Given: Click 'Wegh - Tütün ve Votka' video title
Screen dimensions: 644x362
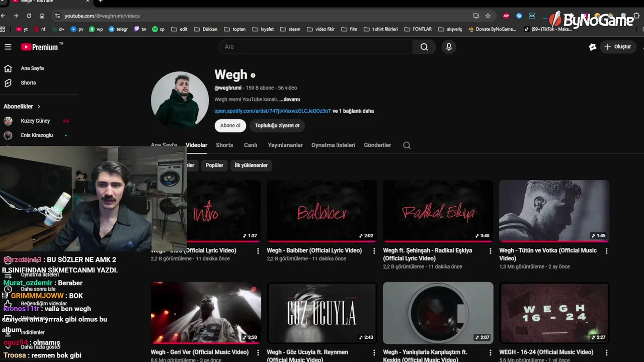Looking at the screenshot, I should (x=548, y=254).
